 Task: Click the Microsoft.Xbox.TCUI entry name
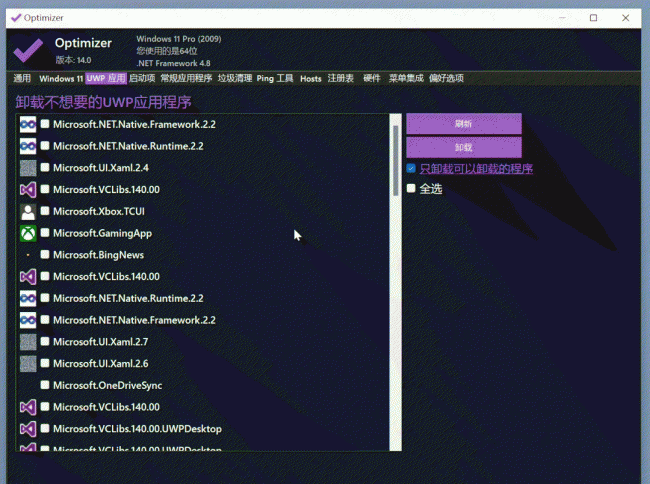(99, 211)
